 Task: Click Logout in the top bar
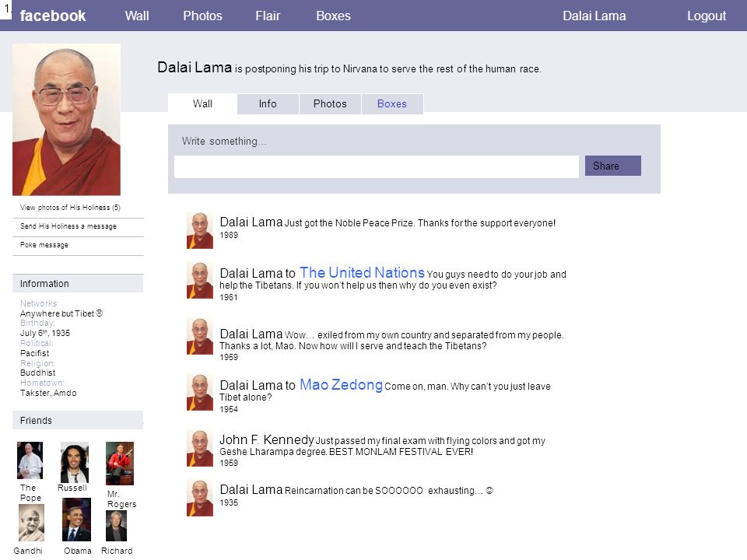tap(706, 16)
